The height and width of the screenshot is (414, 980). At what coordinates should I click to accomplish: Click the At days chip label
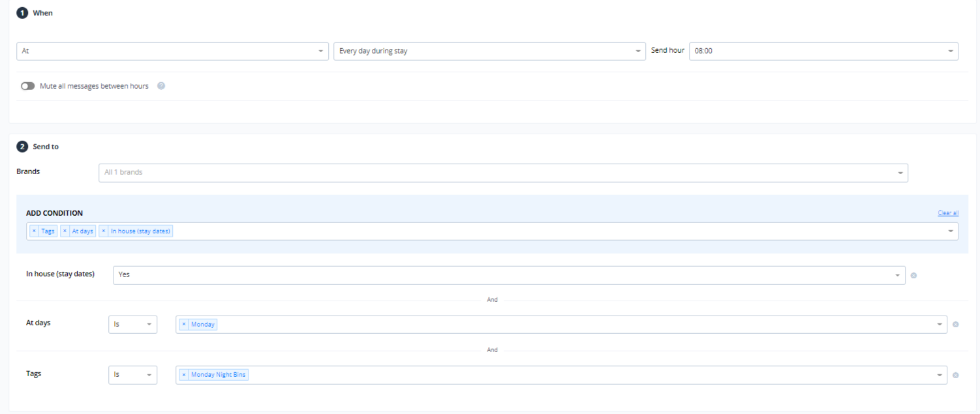click(x=83, y=231)
